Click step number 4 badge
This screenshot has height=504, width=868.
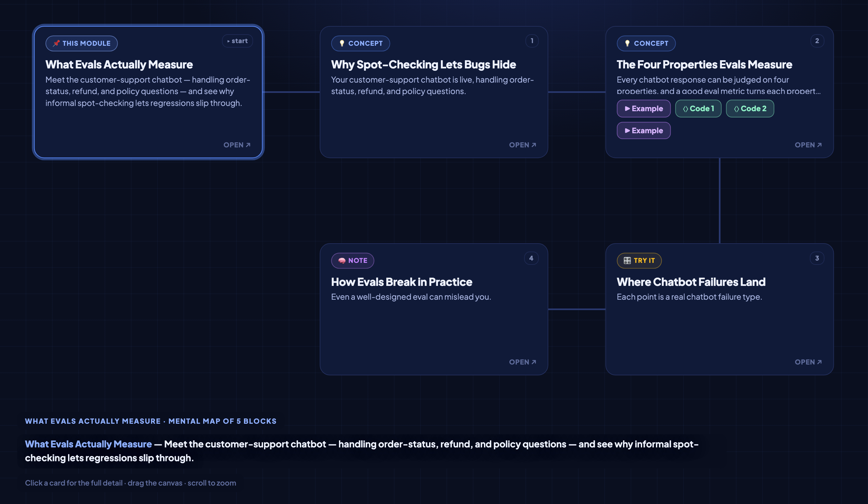click(x=531, y=258)
